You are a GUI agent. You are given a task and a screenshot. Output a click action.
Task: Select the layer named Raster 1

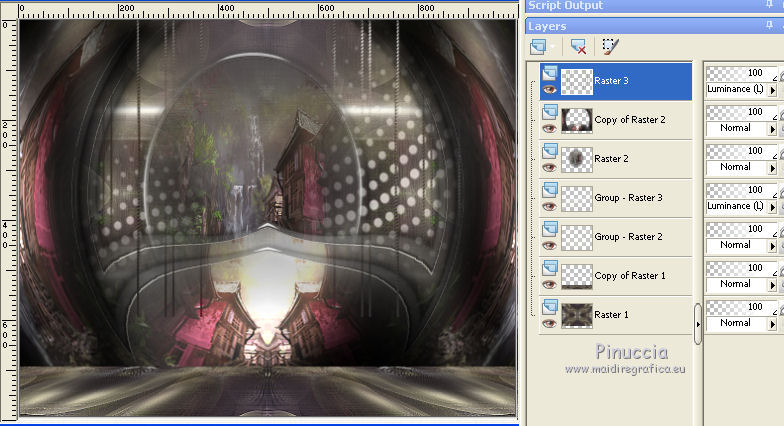pyautogui.click(x=611, y=315)
